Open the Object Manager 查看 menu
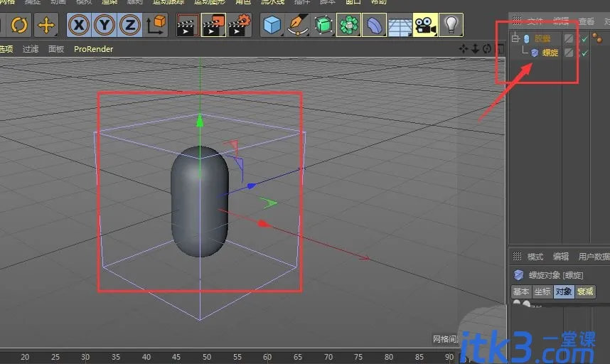 point(587,21)
